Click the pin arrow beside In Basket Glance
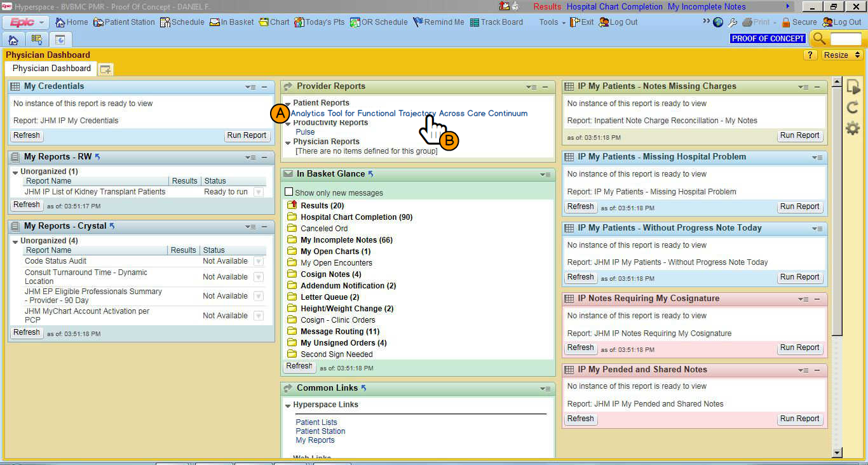 click(x=370, y=173)
